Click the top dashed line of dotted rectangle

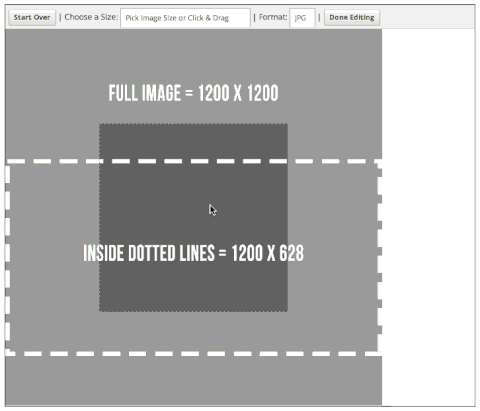tap(193, 161)
